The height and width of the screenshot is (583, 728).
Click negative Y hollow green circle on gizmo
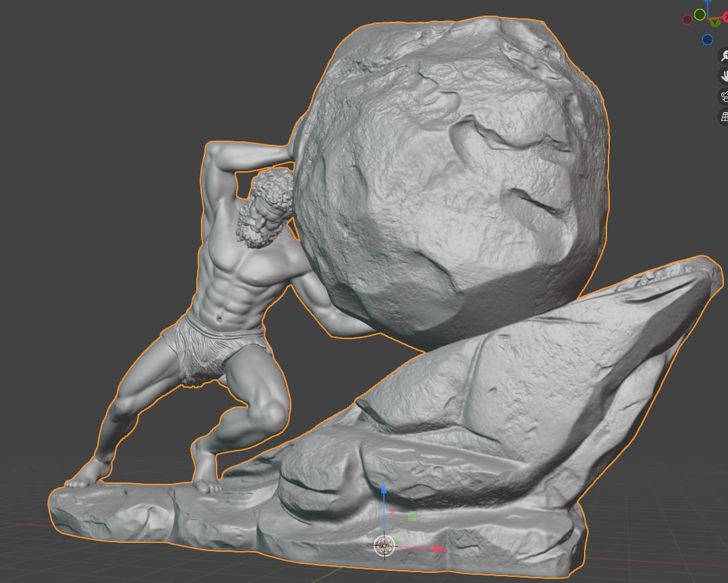pyautogui.click(x=699, y=15)
